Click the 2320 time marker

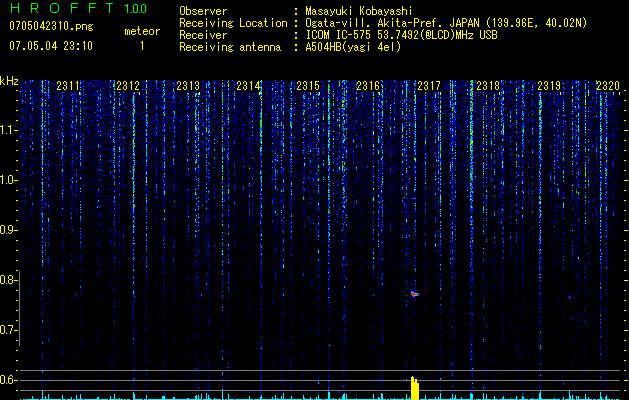[x=608, y=85]
